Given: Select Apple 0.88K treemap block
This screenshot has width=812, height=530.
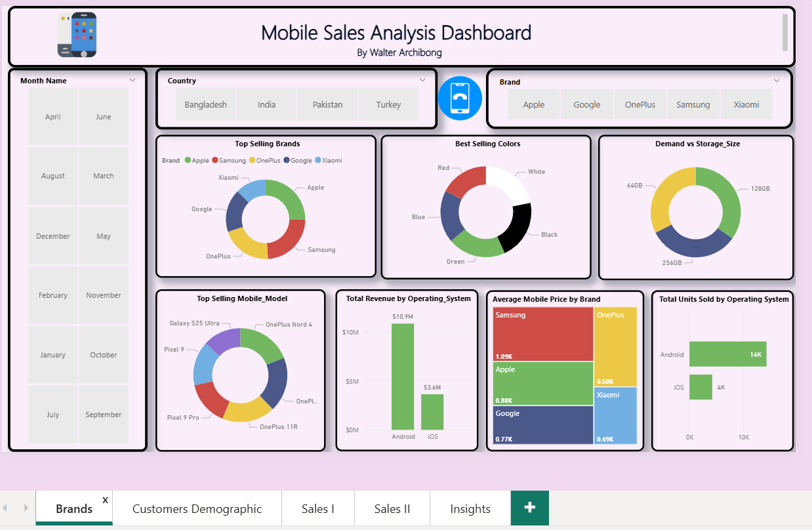Looking at the screenshot, I should pyautogui.click(x=543, y=384).
